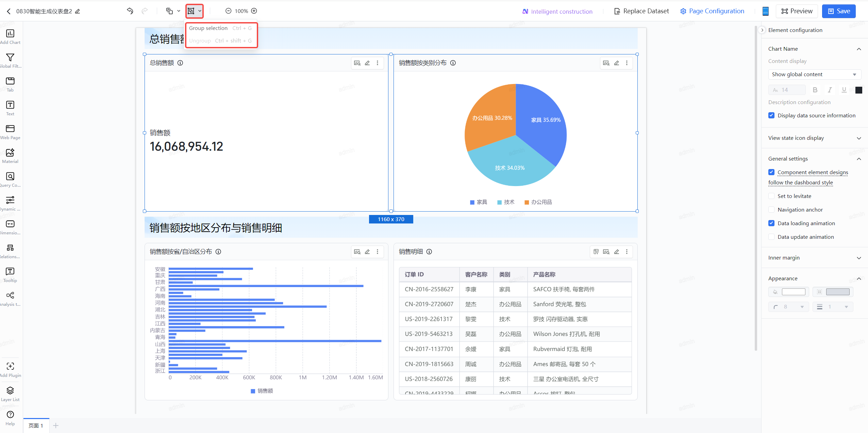The image size is (868, 433).
Task: Switch to the 页面 1 tab
Action: [x=36, y=426]
